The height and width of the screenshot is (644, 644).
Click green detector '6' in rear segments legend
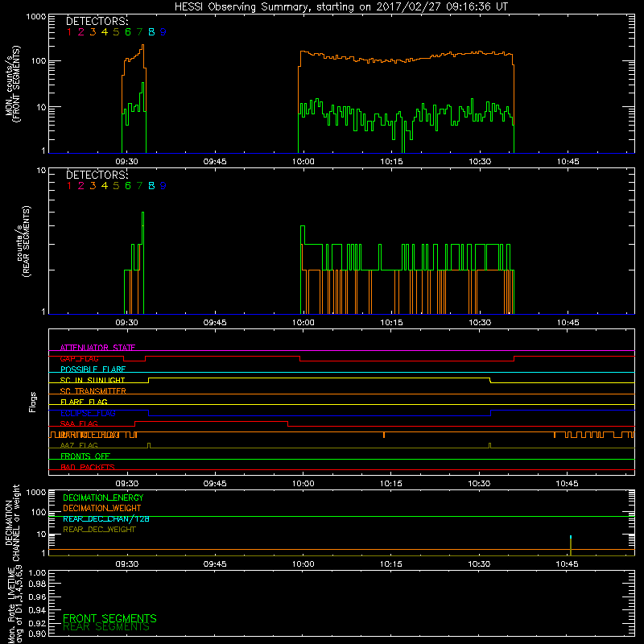point(128,186)
